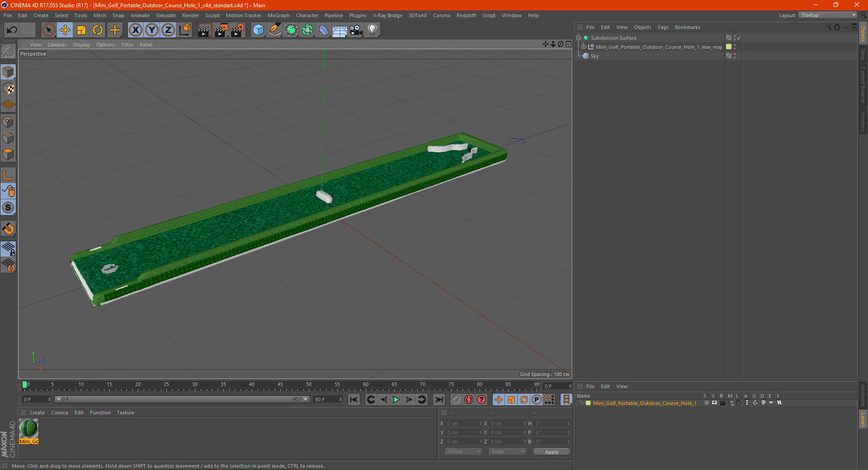
Task: Enable Texture mode in left palette
Action: tap(8, 89)
